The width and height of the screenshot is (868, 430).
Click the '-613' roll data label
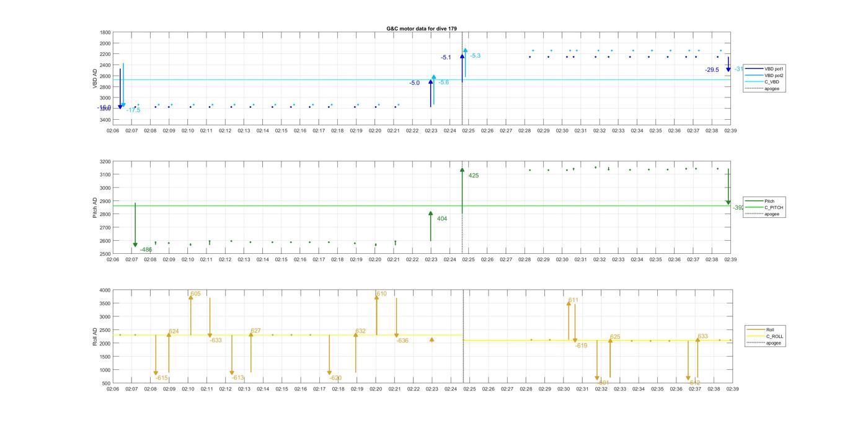click(x=238, y=378)
